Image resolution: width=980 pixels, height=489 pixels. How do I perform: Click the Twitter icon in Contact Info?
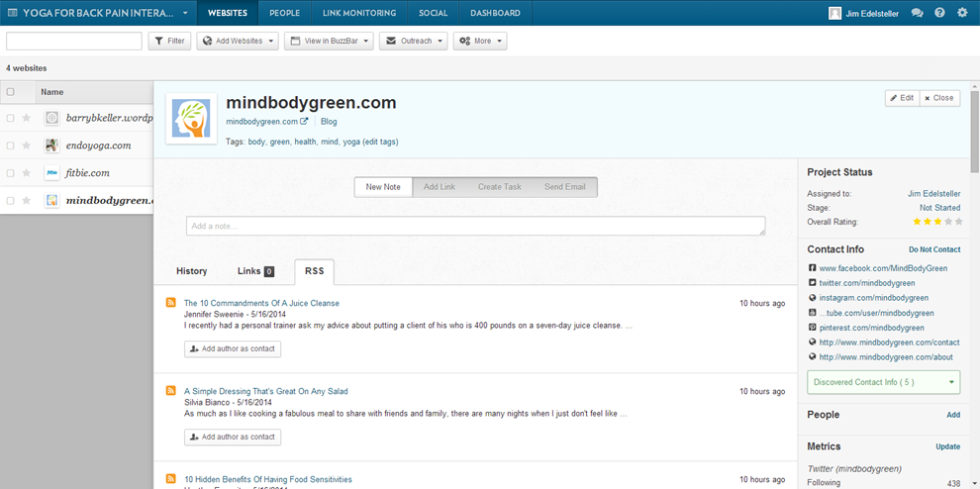(812, 283)
